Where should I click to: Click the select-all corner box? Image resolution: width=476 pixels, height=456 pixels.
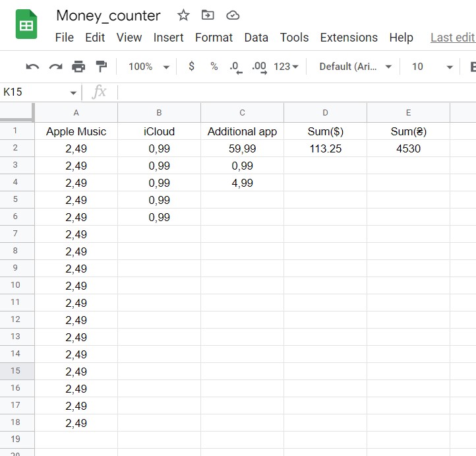(17, 112)
